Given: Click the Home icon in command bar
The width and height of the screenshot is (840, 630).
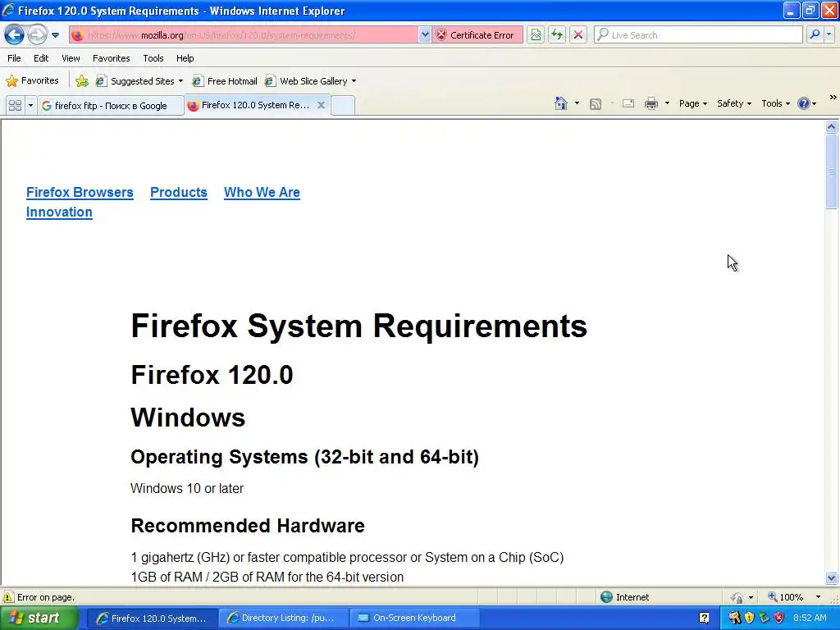Looking at the screenshot, I should (x=561, y=103).
